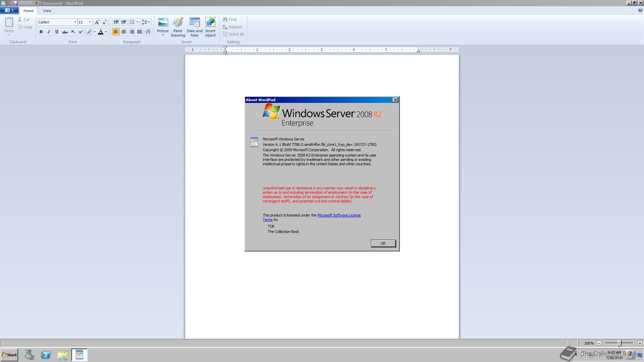Click the zoom in plus button
Viewport: 644px width, 362px height.
point(640,343)
